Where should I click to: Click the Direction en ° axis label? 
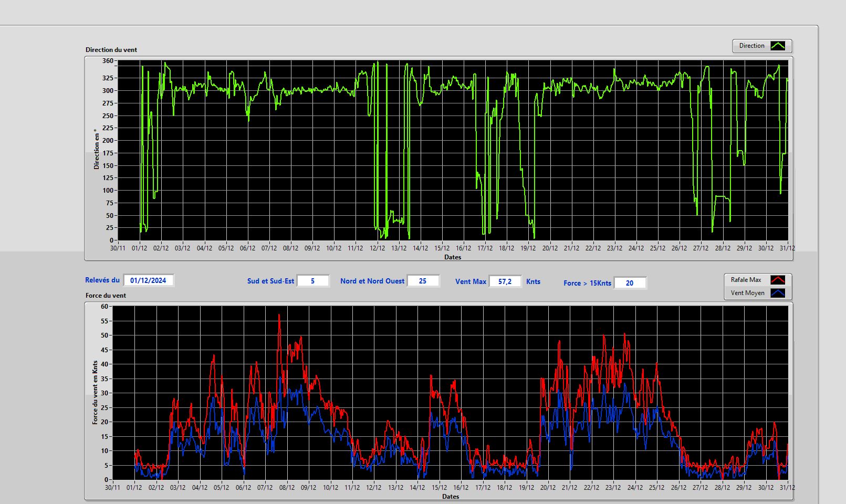pos(96,149)
